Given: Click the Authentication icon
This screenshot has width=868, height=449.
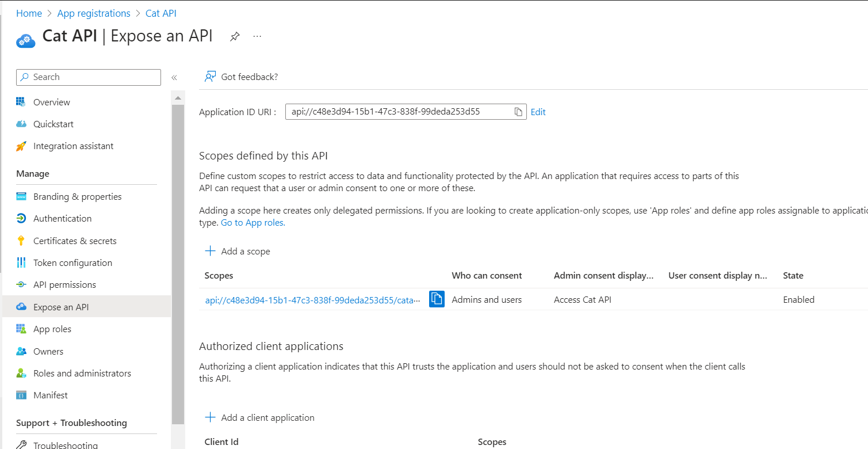Looking at the screenshot, I should (x=21, y=219).
